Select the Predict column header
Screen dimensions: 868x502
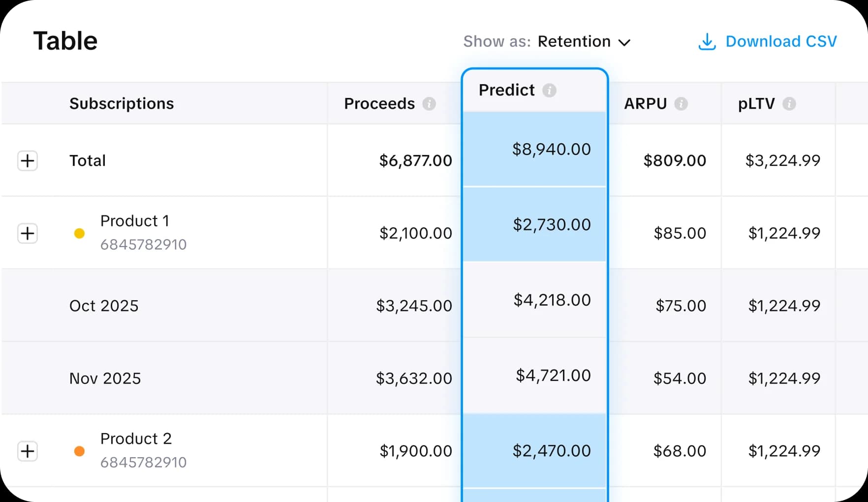506,90
